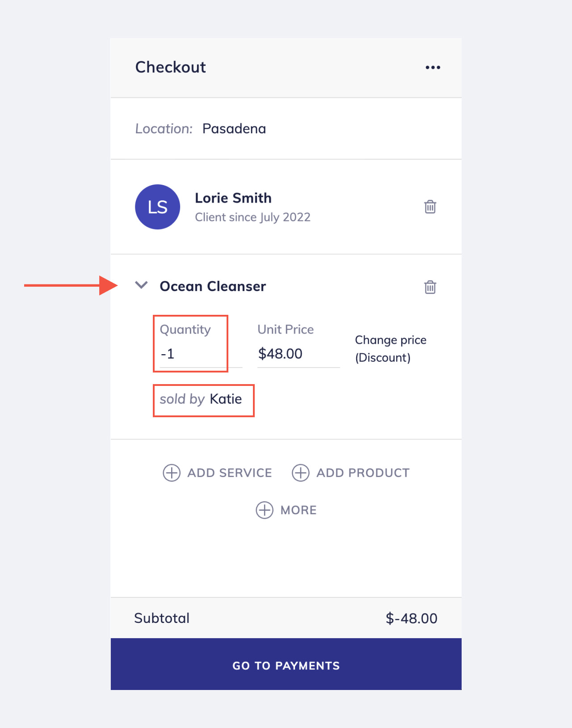The height and width of the screenshot is (728, 572).
Task: Select the Quantity input showing -1
Action: click(x=192, y=354)
